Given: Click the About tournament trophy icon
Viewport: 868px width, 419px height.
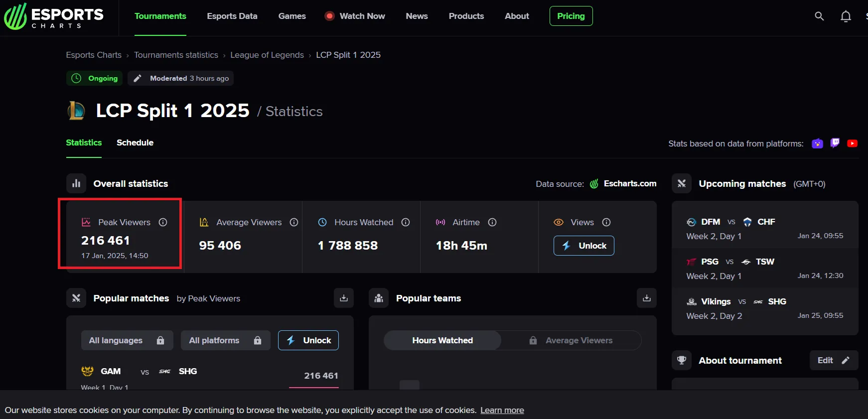Looking at the screenshot, I should point(682,360).
